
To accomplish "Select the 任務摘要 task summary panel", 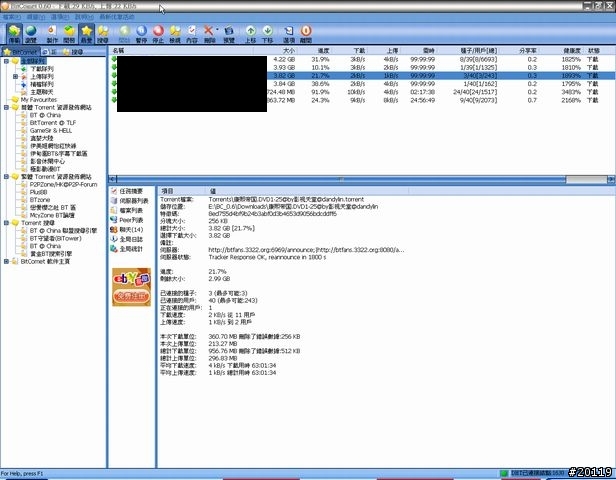I will [x=127, y=191].
